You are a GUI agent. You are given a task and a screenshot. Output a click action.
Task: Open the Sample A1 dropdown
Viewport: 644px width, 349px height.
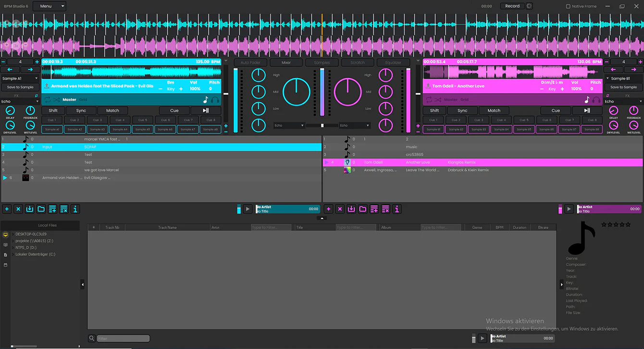click(x=20, y=77)
